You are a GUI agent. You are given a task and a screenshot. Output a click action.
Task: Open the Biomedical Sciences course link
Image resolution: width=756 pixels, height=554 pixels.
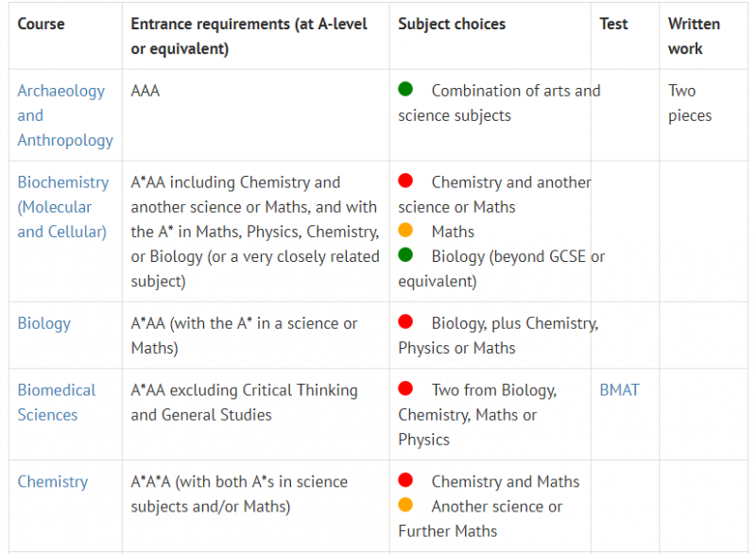[57, 402]
